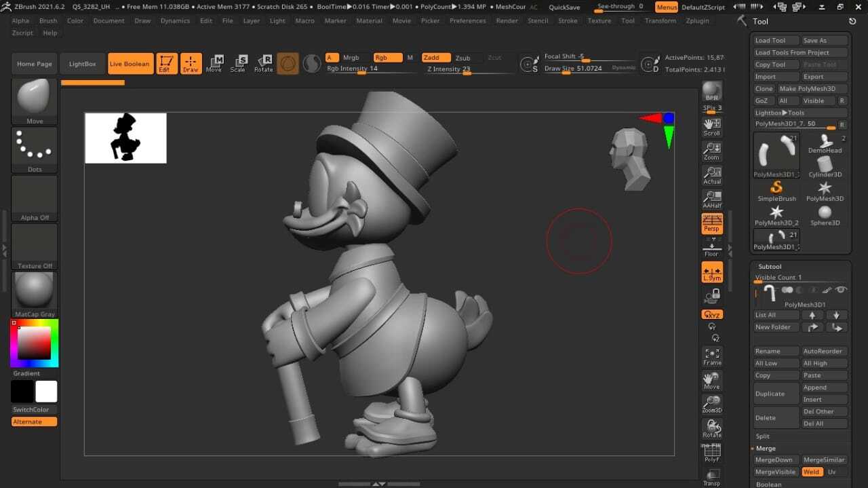868x488 pixels.
Task: Move subtool up with the up arrow
Action: 812,315
